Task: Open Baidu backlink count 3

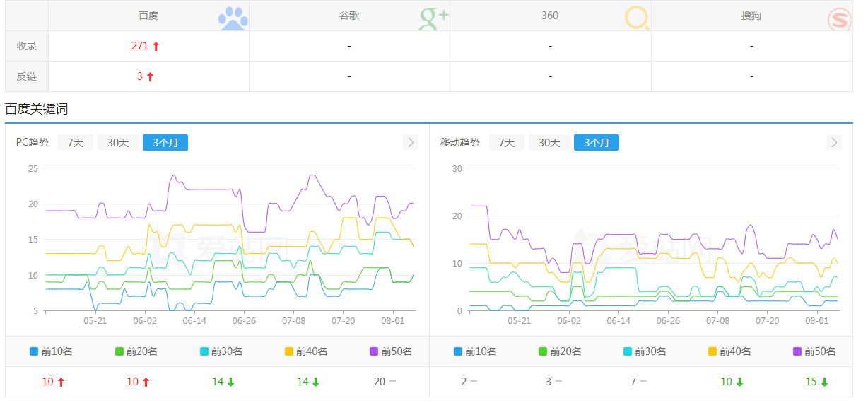Action: (140, 76)
